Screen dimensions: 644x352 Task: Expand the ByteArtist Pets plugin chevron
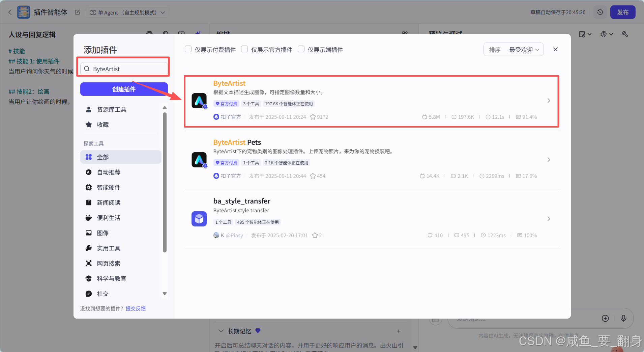coord(549,160)
